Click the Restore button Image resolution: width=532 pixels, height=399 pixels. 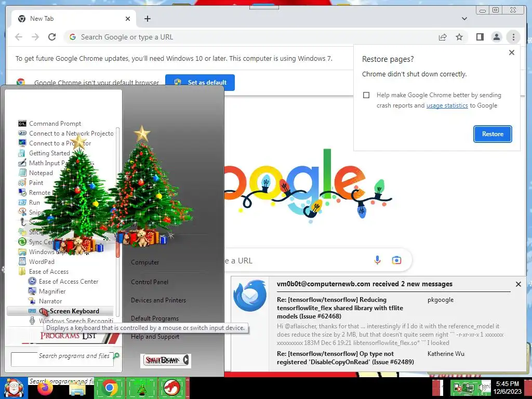pyautogui.click(x=493, y=134)
